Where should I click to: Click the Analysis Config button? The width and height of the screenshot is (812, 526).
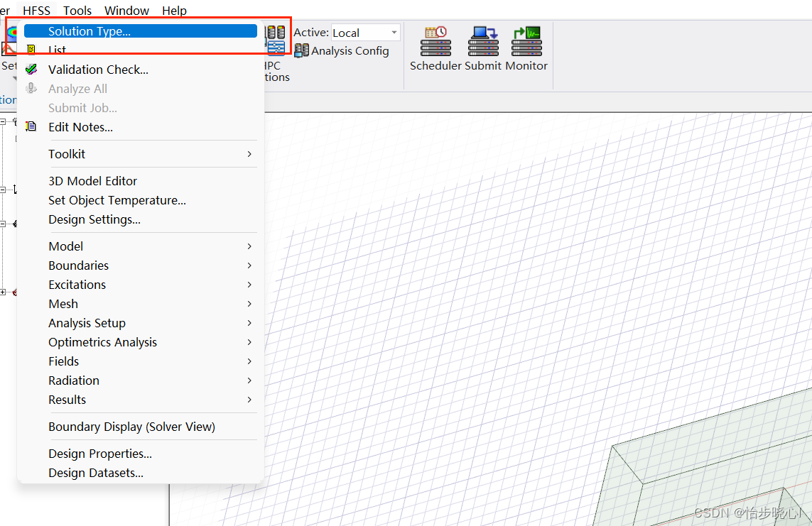342,50
